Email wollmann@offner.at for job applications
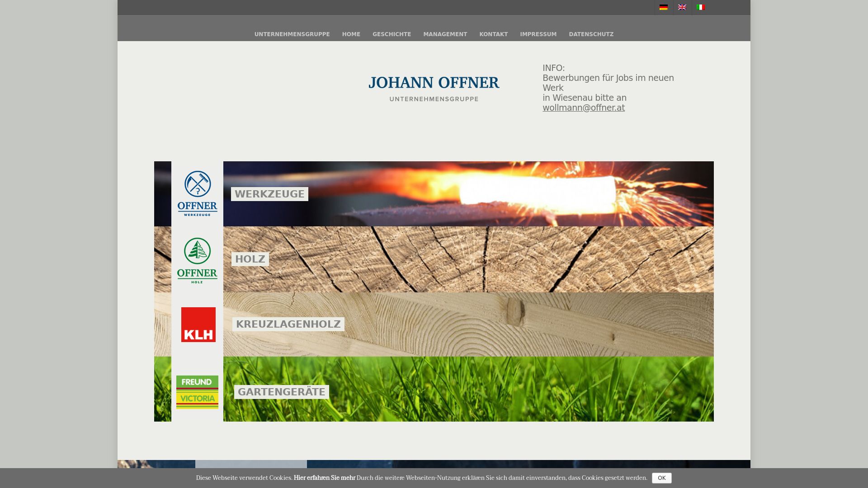The width and height of the screenshot is (868, 488). tap(584, 108)
